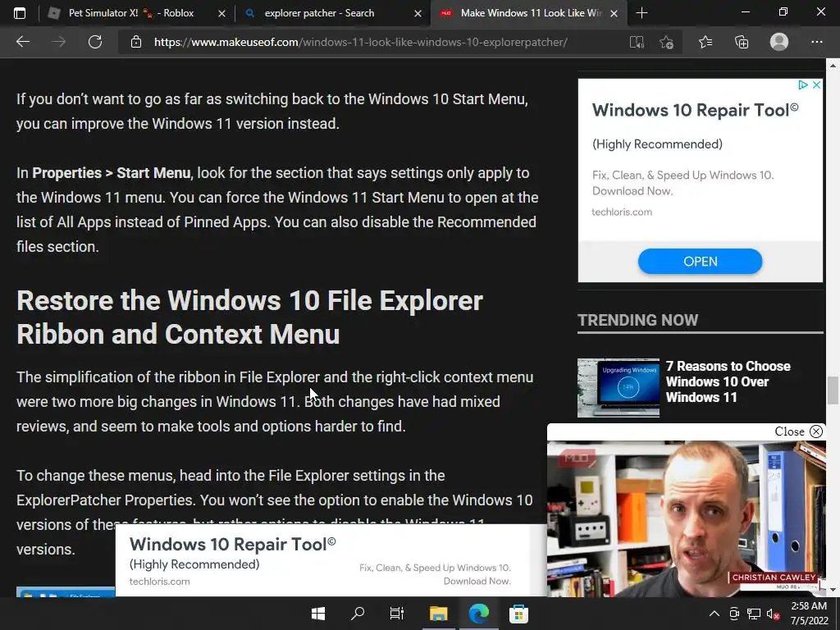Open the Windows Start menu
The height and width of the screenshot is (630, 840).
(318, 614)
